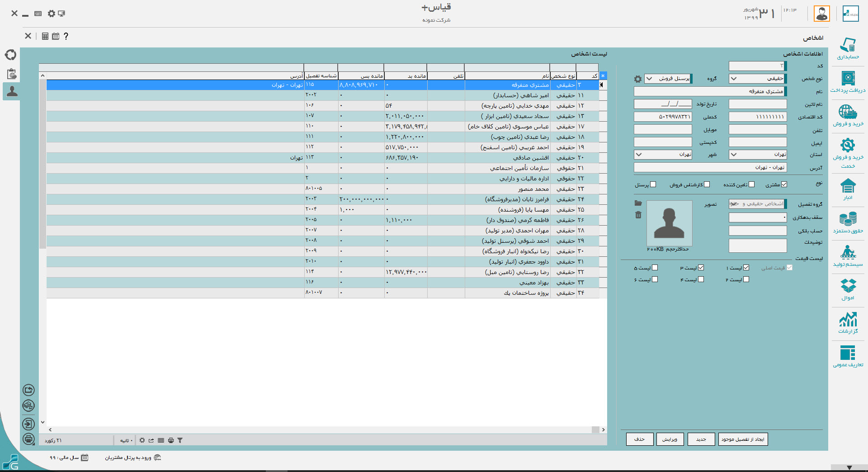Click the grid horizontal scrollbar right arrow

603,430
